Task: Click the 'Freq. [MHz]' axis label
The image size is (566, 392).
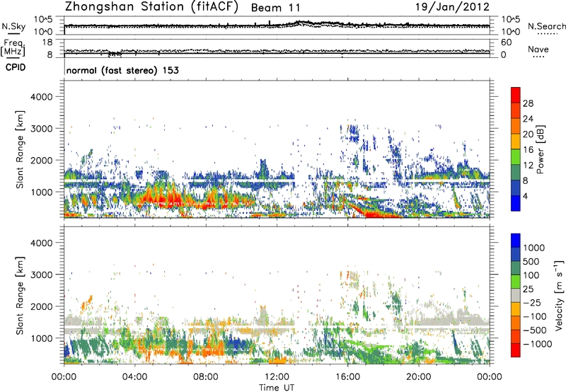Action: click(x=13, y=48)
